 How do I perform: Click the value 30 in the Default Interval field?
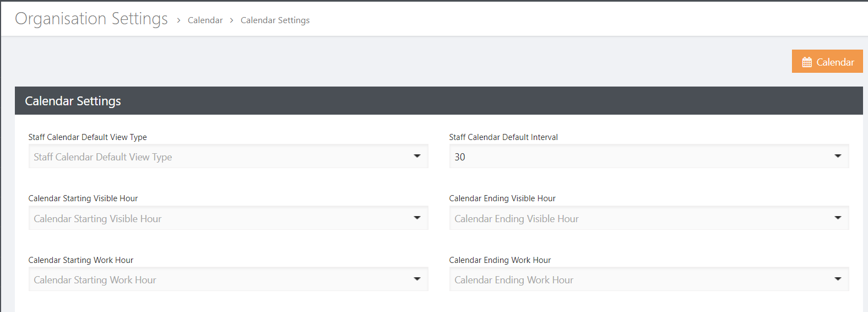click(460, 157)
